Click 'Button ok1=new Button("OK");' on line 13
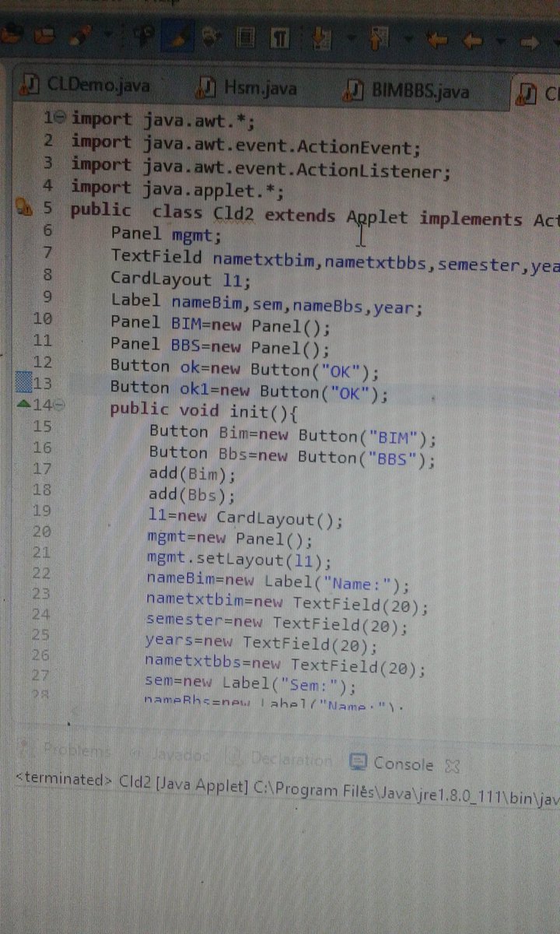The height and width of the screenshot is (934, 560). 249,391
